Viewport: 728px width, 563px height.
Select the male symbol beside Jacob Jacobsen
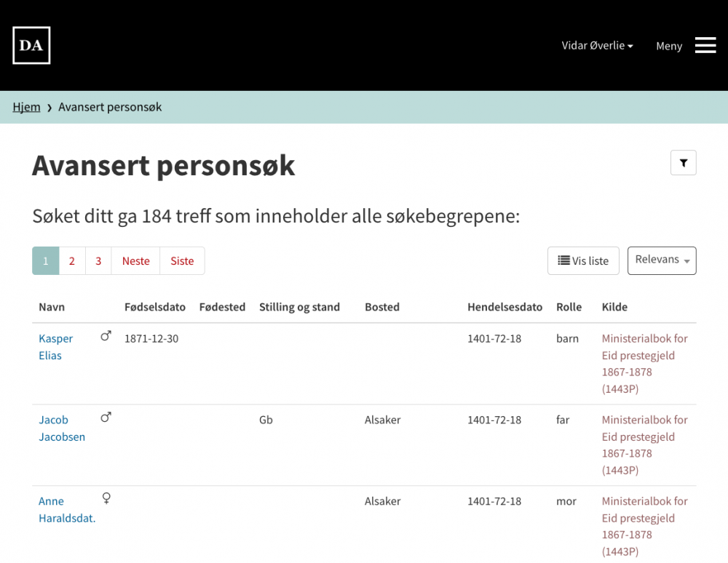106,417
